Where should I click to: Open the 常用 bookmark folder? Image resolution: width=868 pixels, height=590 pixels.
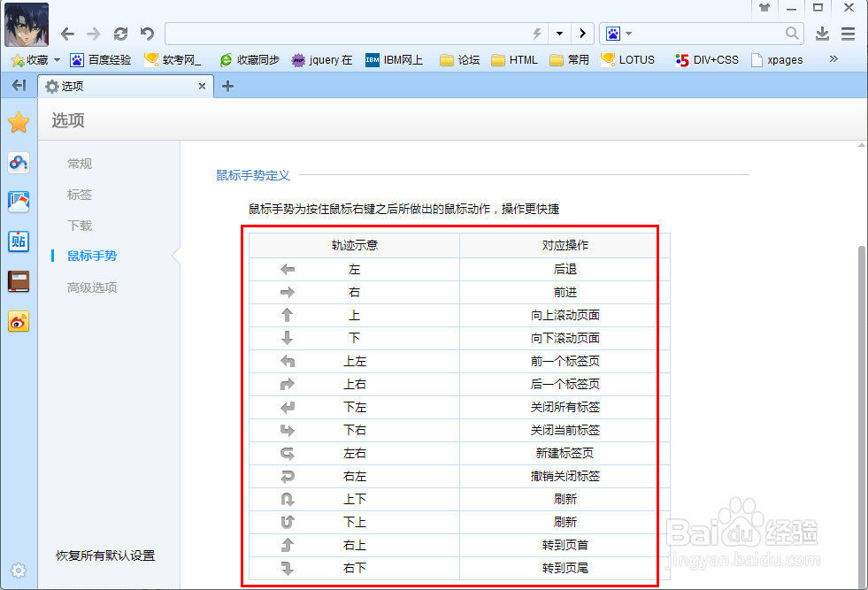click(x=569, y=60)
